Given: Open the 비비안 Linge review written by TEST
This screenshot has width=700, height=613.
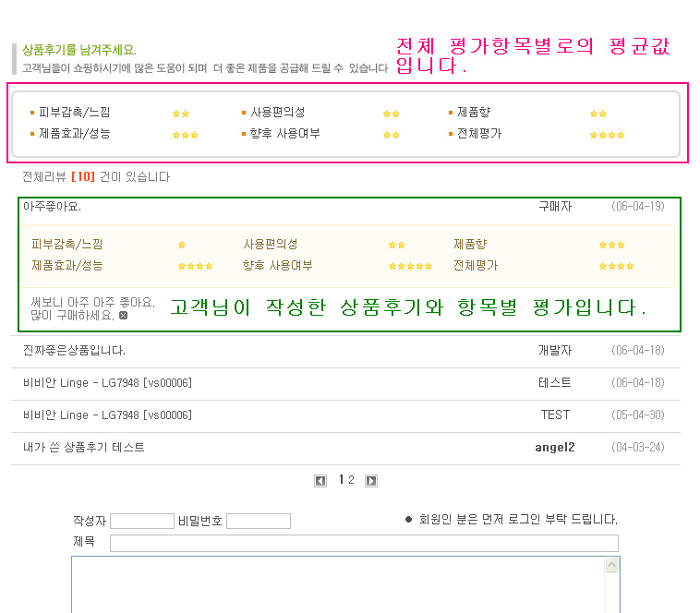Looking at the screenshot, I should tap(107, 415).
